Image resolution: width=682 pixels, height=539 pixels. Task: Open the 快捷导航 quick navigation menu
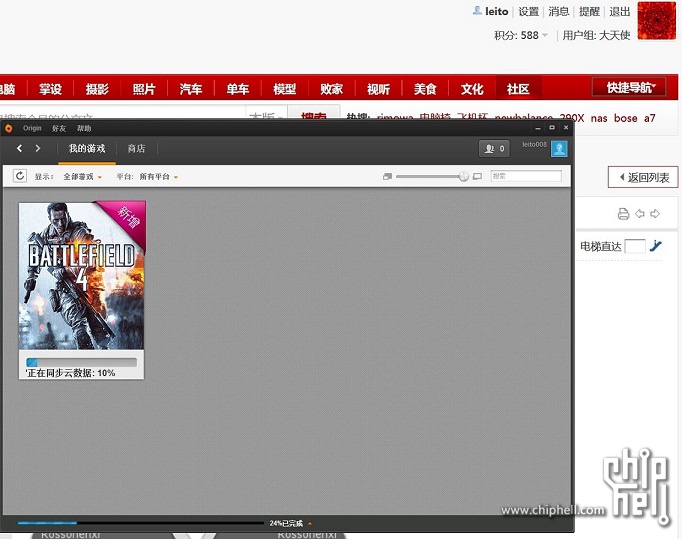pyautogui.click(x=629, y=87)
